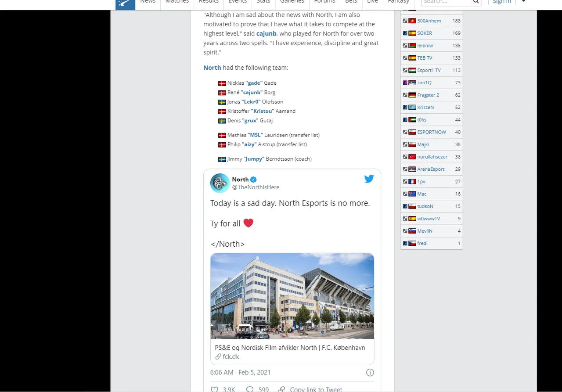Open the Live menu item
Image resolution: width=562 pixels, height=392 pixels.
click(372, 2)
